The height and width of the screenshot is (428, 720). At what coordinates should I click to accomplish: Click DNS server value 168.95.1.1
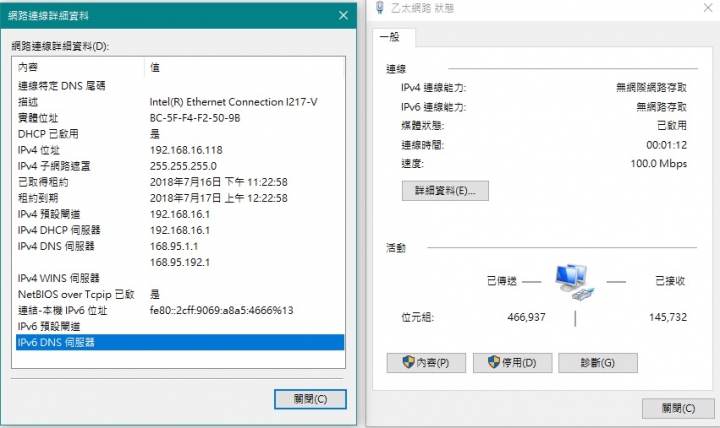coord(174,246)
